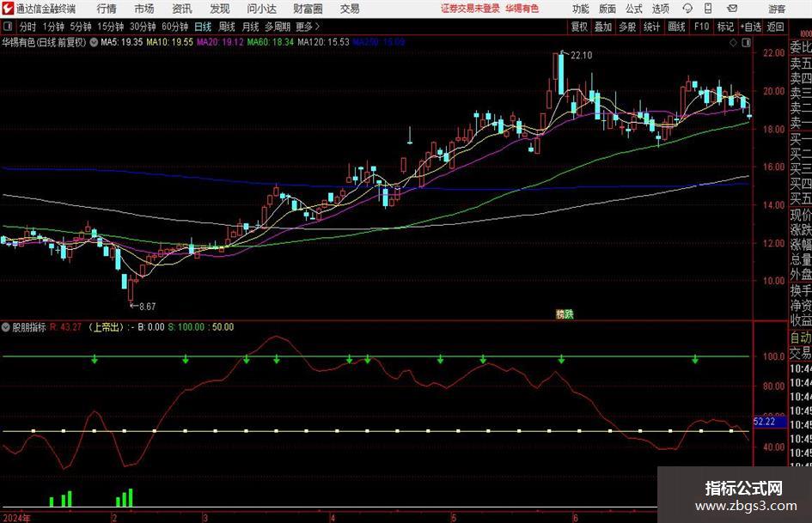Open the 交易 menu
The width and height of the screenshot is (812, 523).
350,9
